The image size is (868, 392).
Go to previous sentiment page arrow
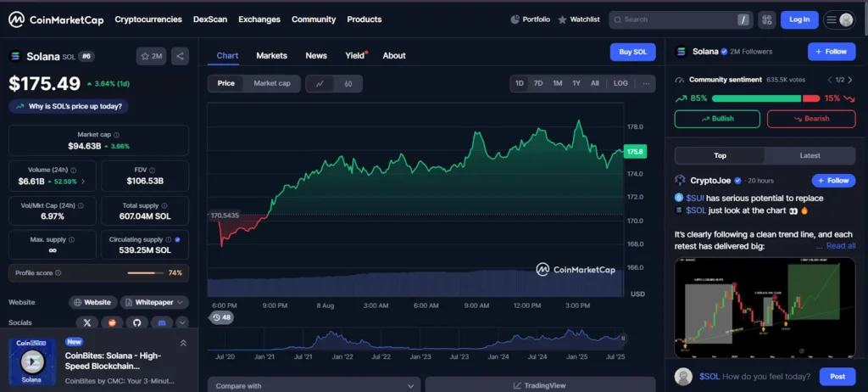click(x=829, y=80)
